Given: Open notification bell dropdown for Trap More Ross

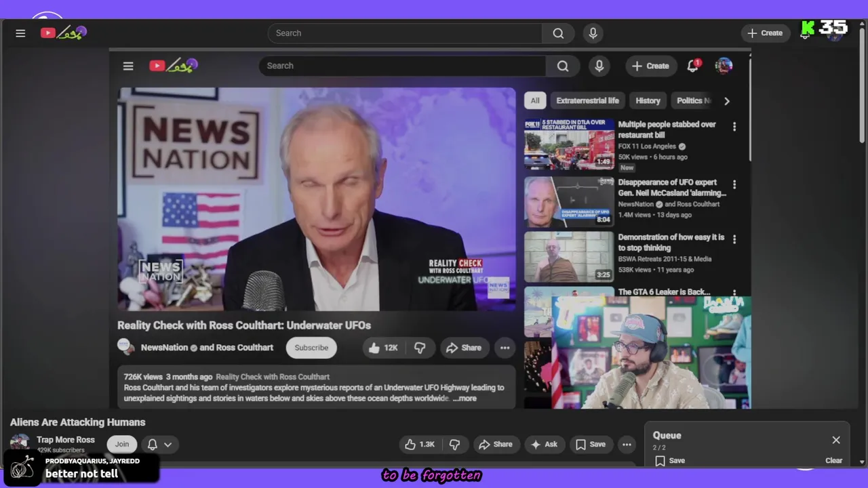Looking at the screenshot, I should pyautogui.click(x=159, y=445).
